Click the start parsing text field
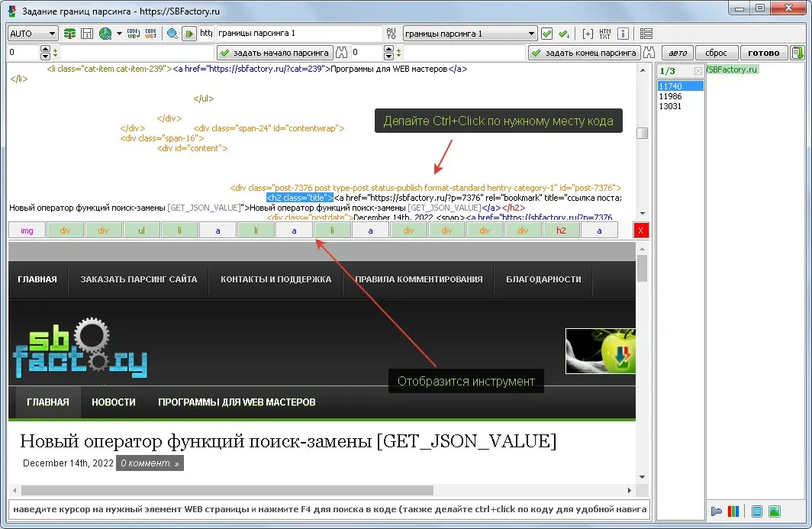 point(137,53)
